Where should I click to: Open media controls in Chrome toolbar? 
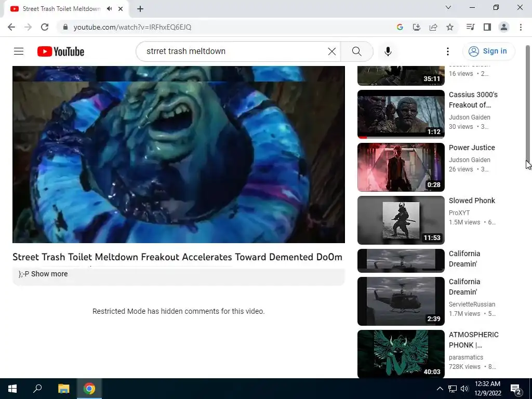click(x=470, y=27)
